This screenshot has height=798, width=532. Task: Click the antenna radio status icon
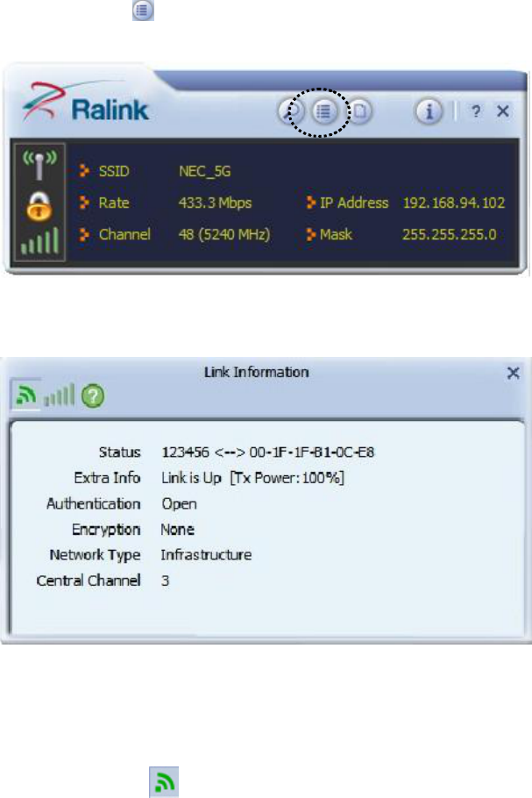point(39,164)
